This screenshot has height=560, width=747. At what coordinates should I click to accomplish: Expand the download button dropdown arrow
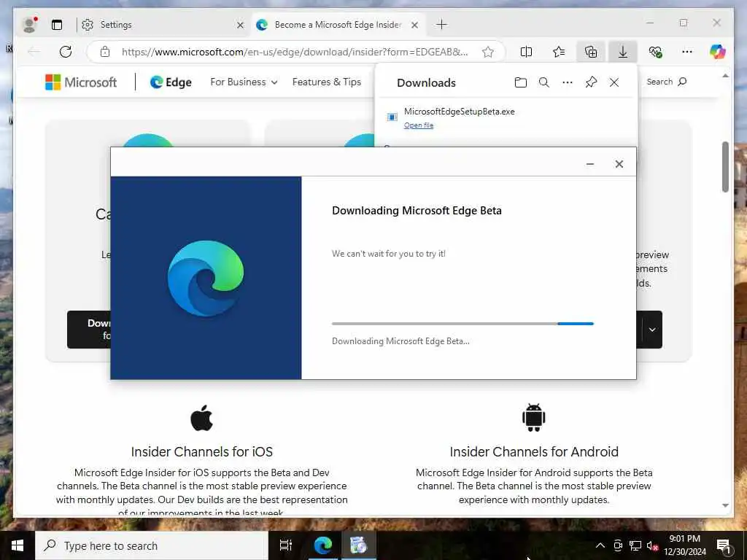click(x=652, y=330)
